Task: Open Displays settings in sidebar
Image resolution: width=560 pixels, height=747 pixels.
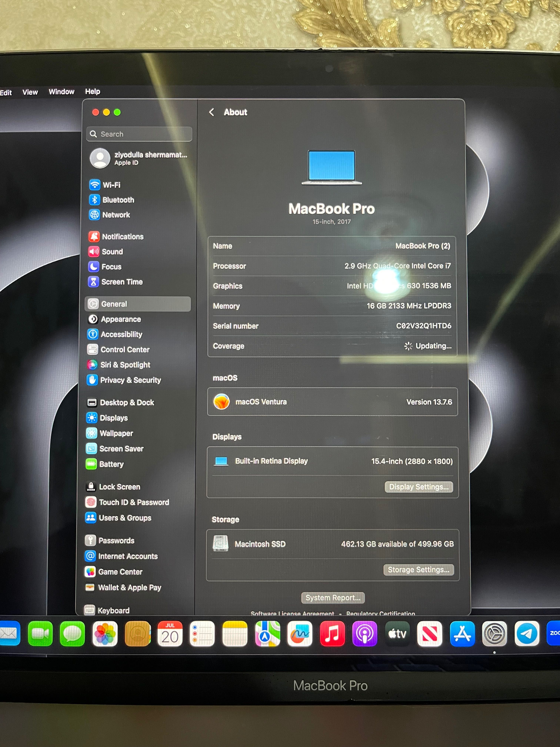Action: point(107,418)
